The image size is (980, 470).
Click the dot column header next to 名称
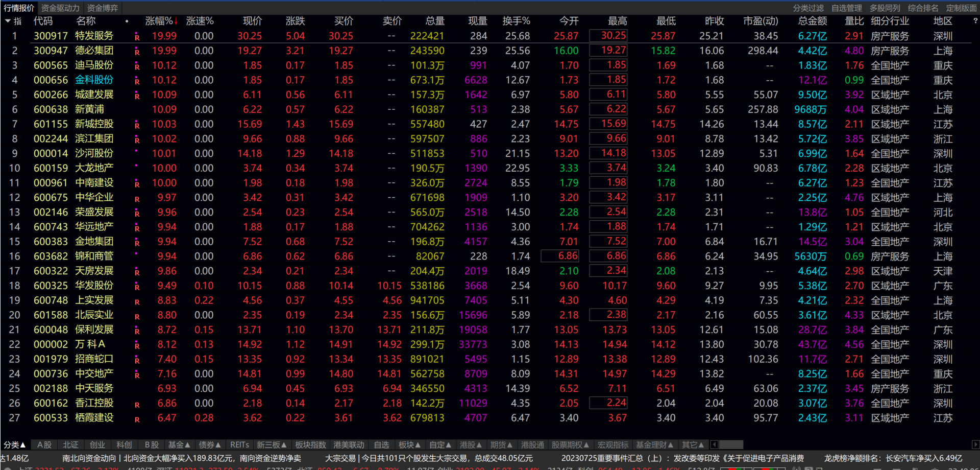tap(127, 21)
